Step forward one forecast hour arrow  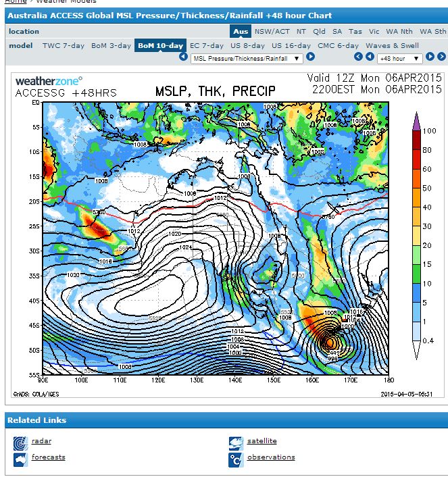430,57
